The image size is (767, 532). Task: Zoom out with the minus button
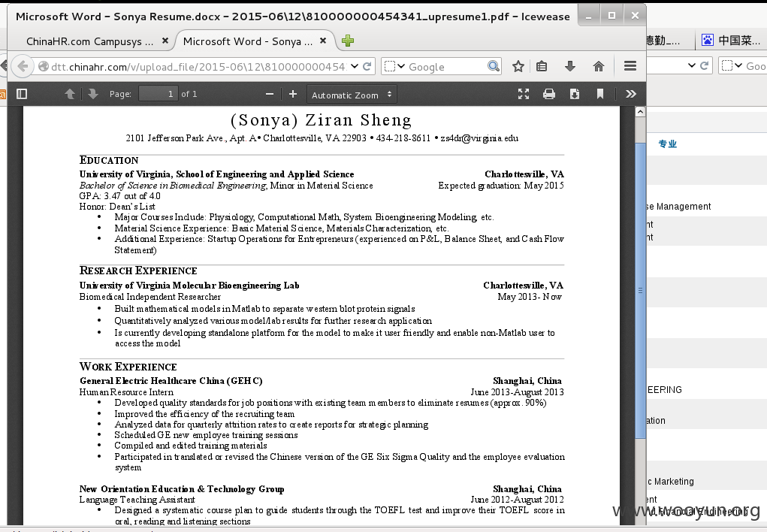[270, 94]
